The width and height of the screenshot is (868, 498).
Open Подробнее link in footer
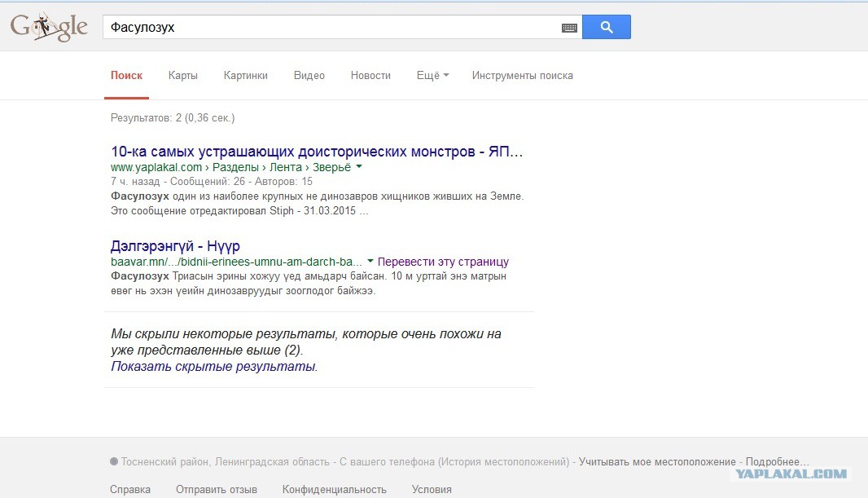tap(777, 461)
